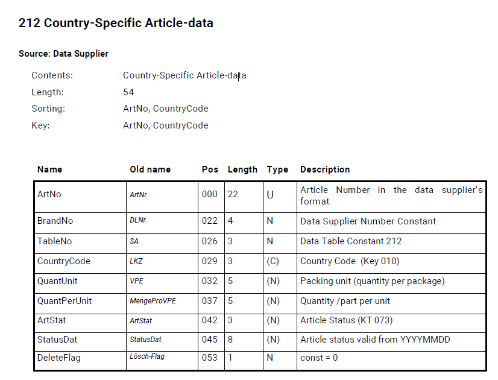Click the Contents value 'Country-Specific Article-data'
Image resolution: width=498 pixels, height=380 pixels.
point(185,76)
